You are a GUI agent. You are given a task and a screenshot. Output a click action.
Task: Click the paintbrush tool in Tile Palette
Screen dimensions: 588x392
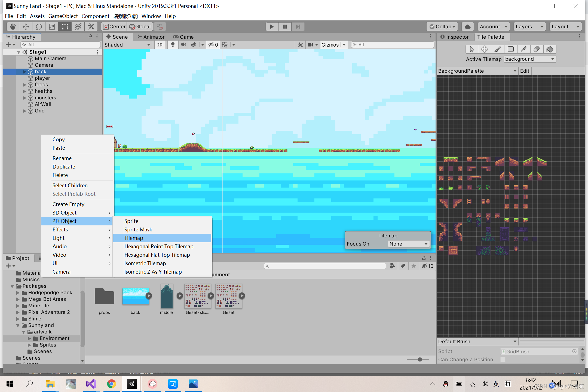pyautogui.click(x=498, y=49)
